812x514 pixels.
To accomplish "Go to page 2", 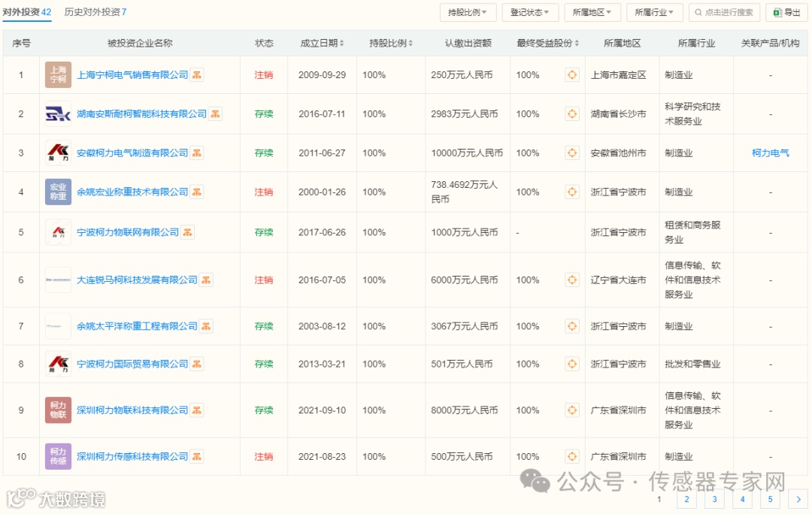I will tap(686, 499).
